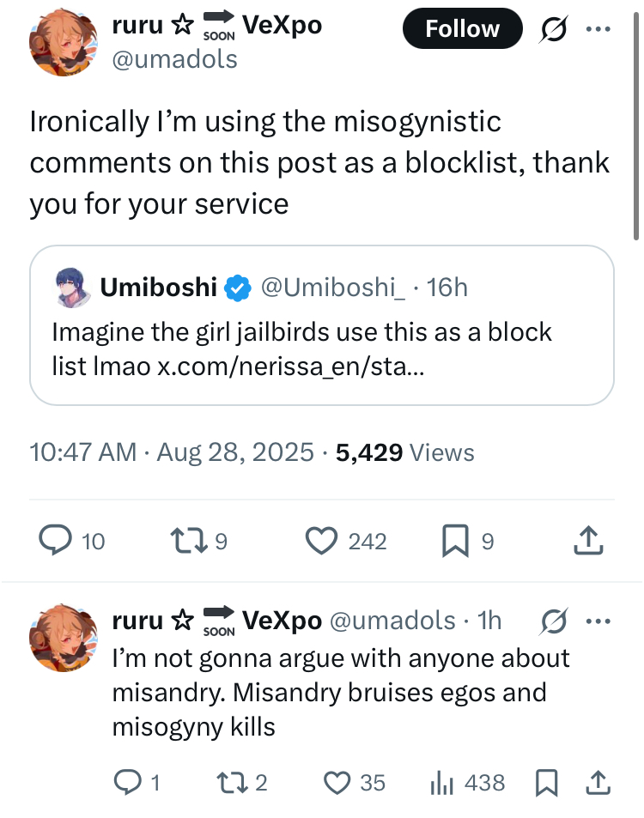Screen dimensions: 644x818
Task: Reply to the main post
Action: (57, 541)
